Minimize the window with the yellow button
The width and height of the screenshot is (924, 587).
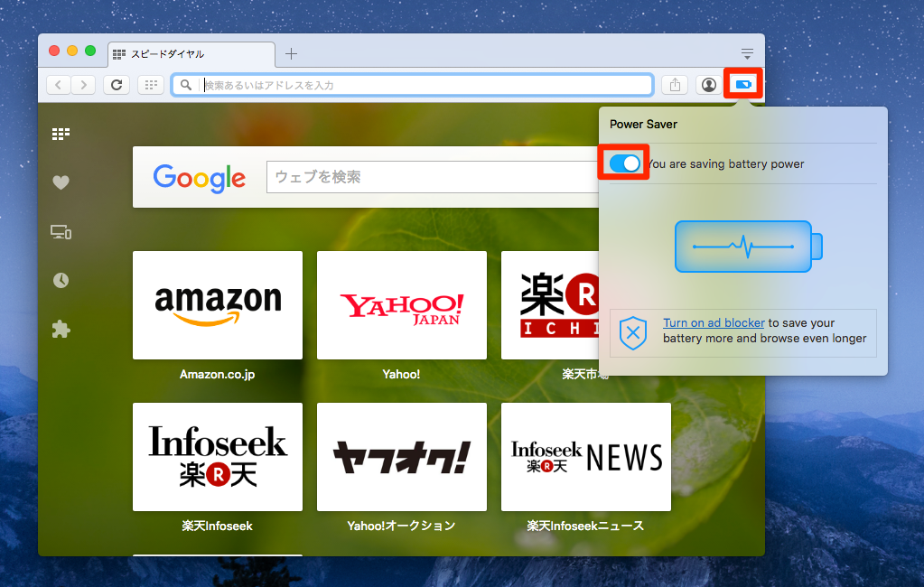click(x=72, y=51)
